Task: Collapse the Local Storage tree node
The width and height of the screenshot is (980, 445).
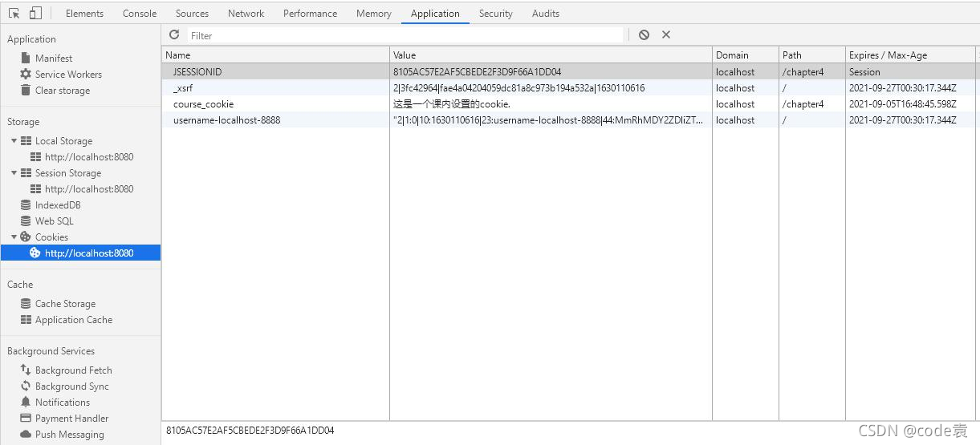Action: pyautogui.click(x=14, y=141)
